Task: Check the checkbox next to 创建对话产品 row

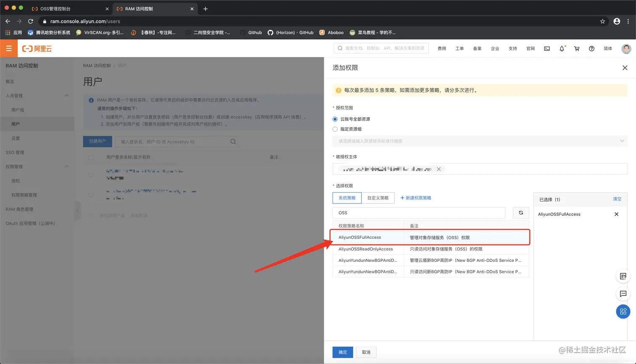Action: coord(91,216)
